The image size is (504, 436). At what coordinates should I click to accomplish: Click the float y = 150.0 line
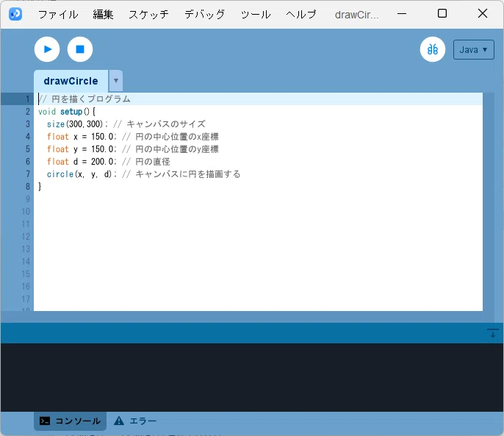tap(133, 149)
